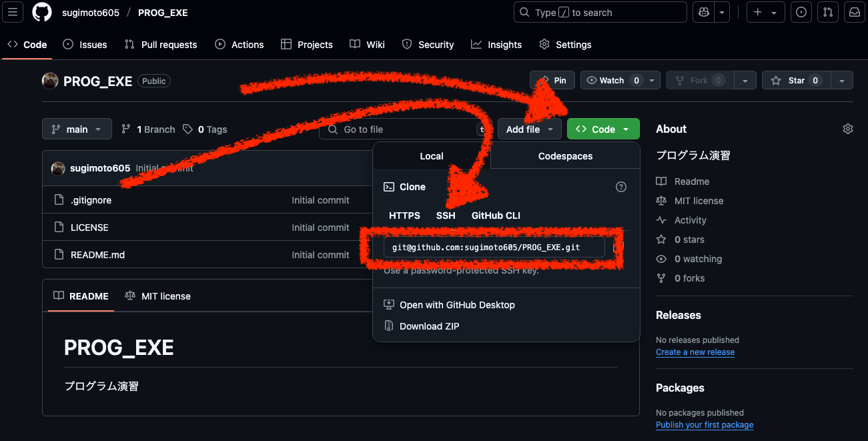The image size is (868, 441).
Task: Open the Wiki tab
Action: [367, 45]
